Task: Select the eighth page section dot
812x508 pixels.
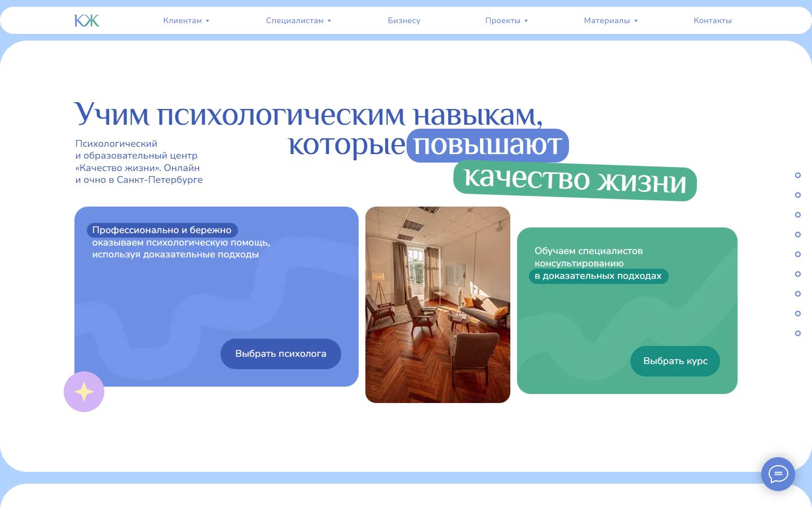Action: click(798, 313)
